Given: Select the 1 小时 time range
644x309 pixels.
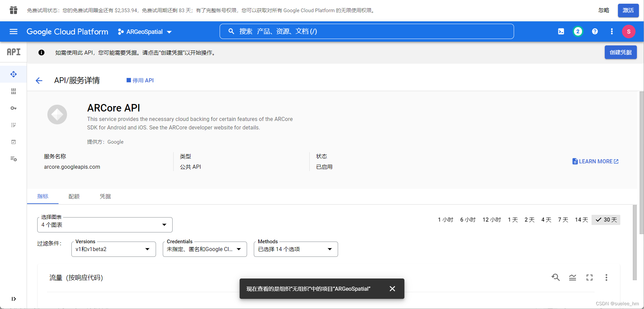Looking at the screenshot, I should click(x=445, y=220).
